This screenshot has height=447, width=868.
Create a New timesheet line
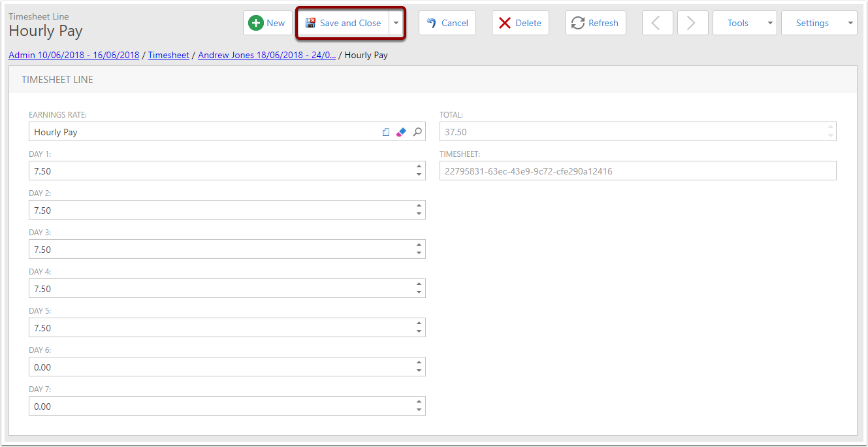coord(267,23)
